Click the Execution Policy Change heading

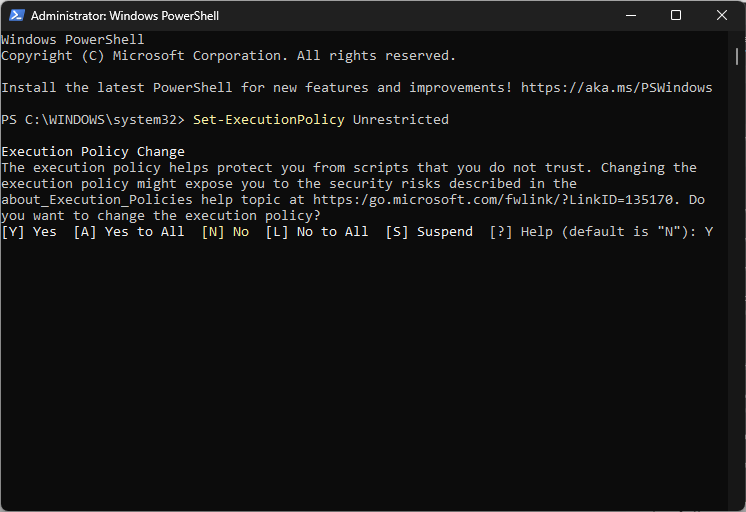pyautogui.click(x=93, y=152)
